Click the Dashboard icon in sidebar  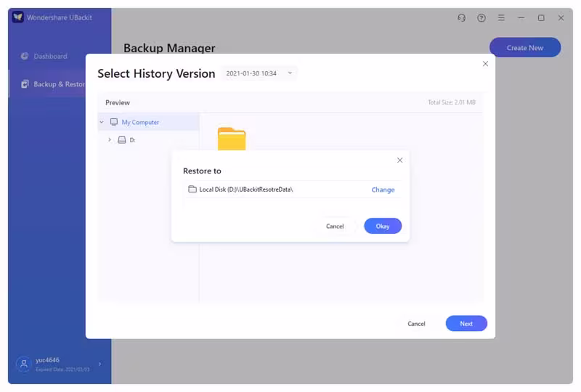pos(25,56)
